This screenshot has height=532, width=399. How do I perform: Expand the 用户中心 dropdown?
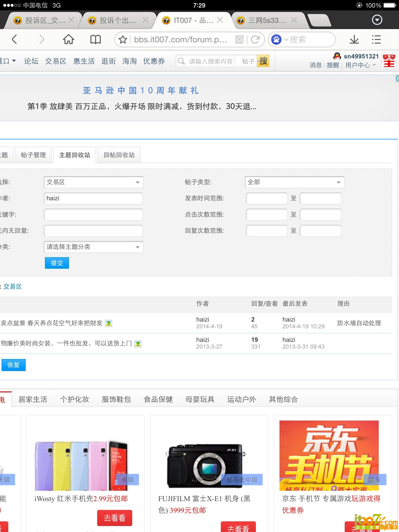click(361, 65)
